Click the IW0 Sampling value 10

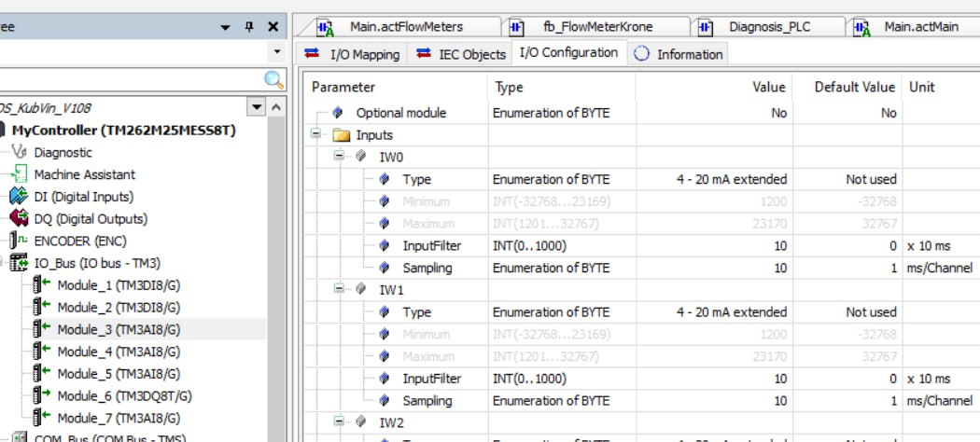(780, 268)
